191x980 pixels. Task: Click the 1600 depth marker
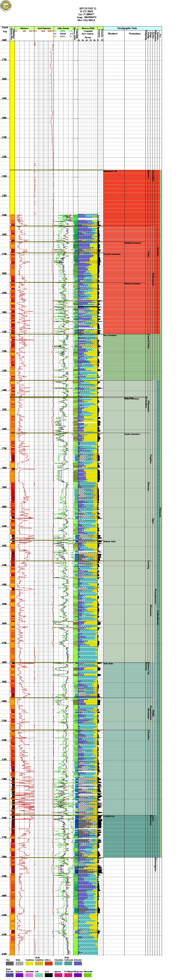point(4,40)
